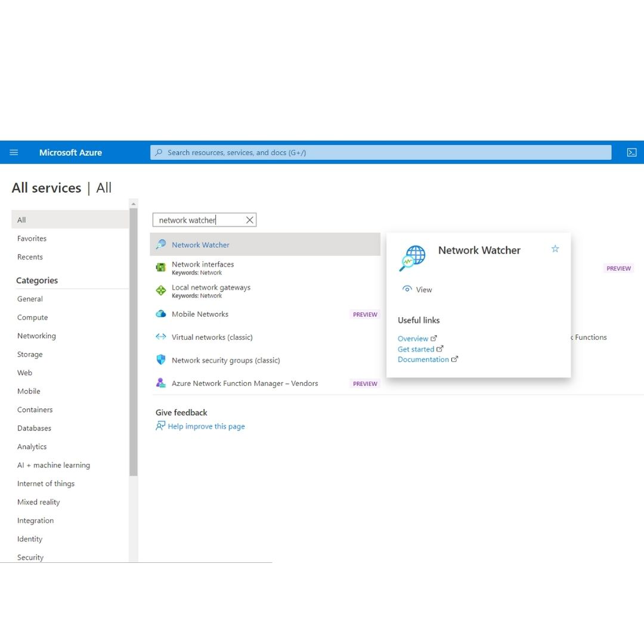Click the external link icon after Get started
The width and height of the screenshot is (644, 644).
click(x=440, y=349)
